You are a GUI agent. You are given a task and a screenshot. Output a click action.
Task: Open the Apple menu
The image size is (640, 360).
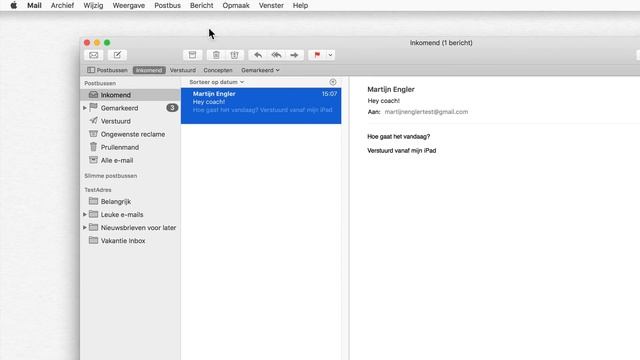[13, 5]
